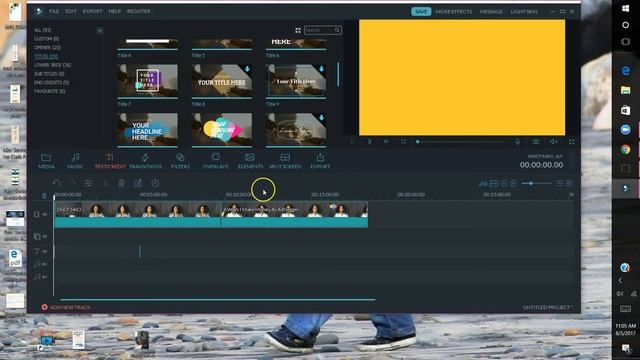The width and height of the screenshot is (640, 360).
Task: Open the EDIT menu
Action: 71,11
